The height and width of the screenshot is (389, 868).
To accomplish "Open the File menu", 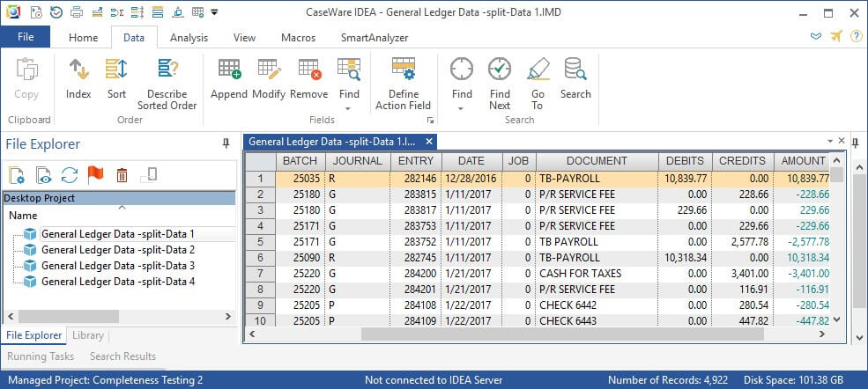I will pos(26,37).
